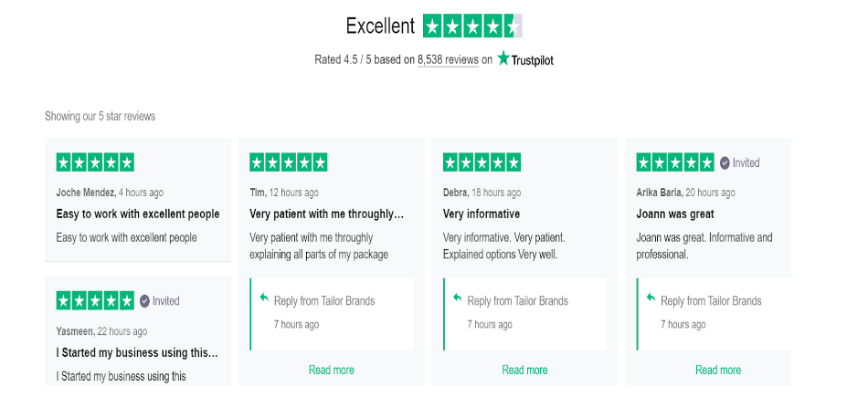Click the Trustpilot logo
This screenshot has width=868, height=418.
tap(524, 59)
